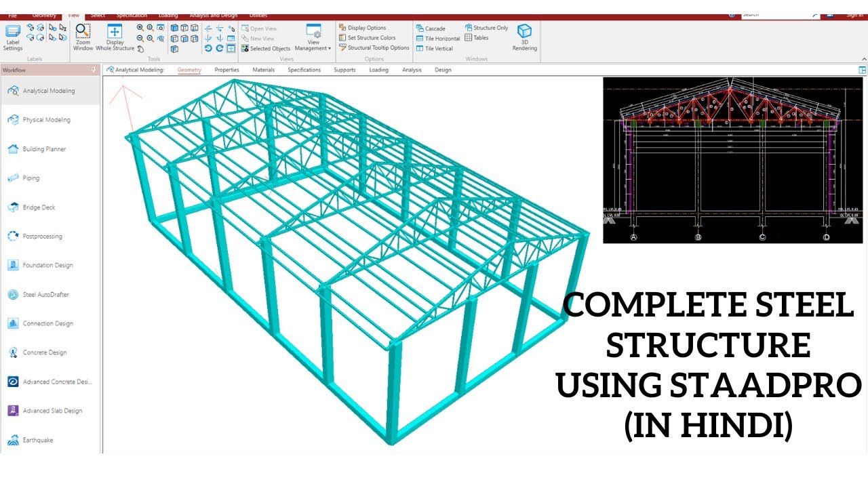The height and width of the screenshot is (488, 868).
Task: Open the Steel AutoDrafter workflow
Action: [x=50, y=295]
